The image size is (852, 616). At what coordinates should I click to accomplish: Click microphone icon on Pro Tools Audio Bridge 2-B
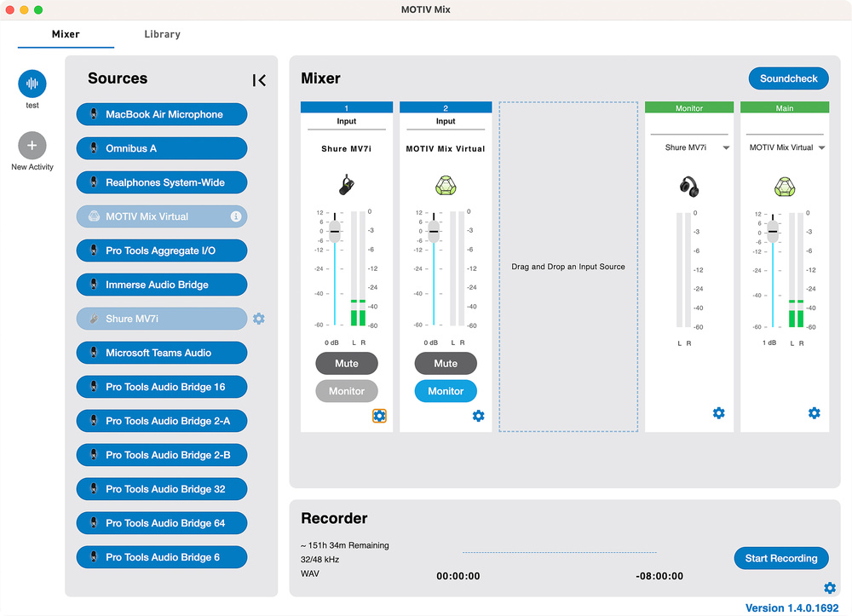tap(94, 455)
